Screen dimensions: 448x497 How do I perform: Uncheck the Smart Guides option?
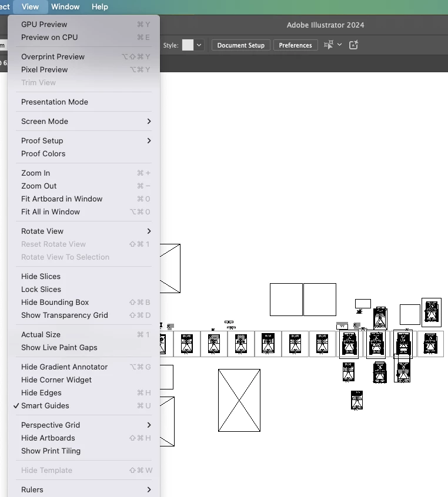83,406
